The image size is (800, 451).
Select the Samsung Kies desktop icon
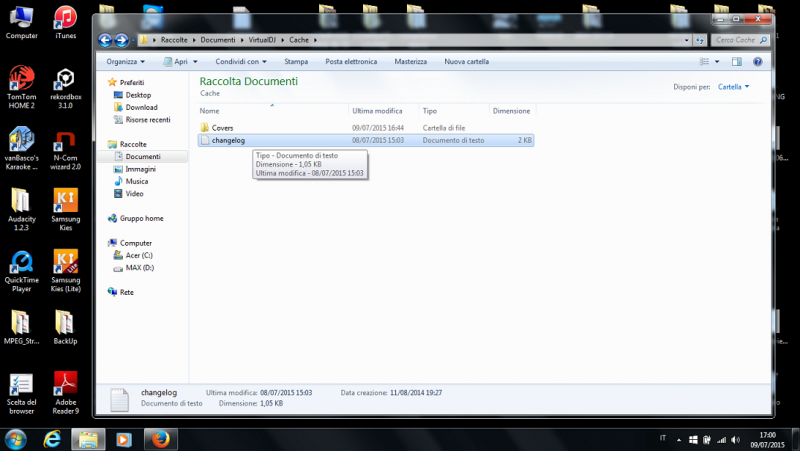(65, 209)
